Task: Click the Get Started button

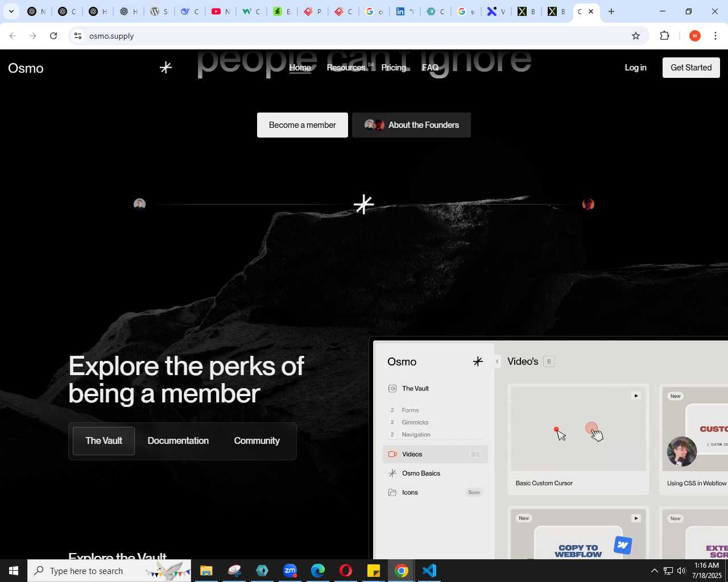Action: click(691, 68)
